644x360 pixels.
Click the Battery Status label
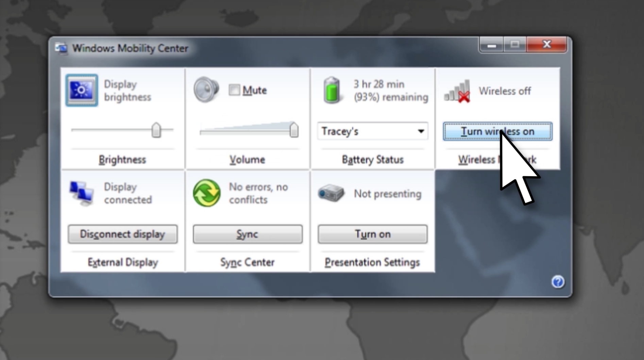[x=373, y=160]
